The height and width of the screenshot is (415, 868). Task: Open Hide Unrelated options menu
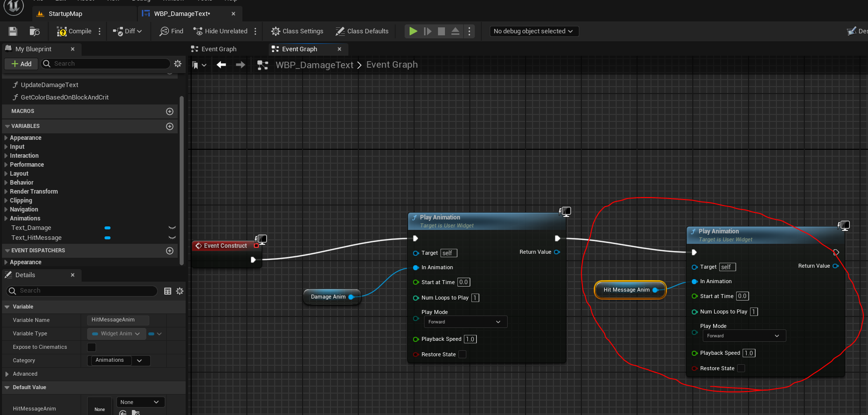pyautogui.click(x=255, y=31)
